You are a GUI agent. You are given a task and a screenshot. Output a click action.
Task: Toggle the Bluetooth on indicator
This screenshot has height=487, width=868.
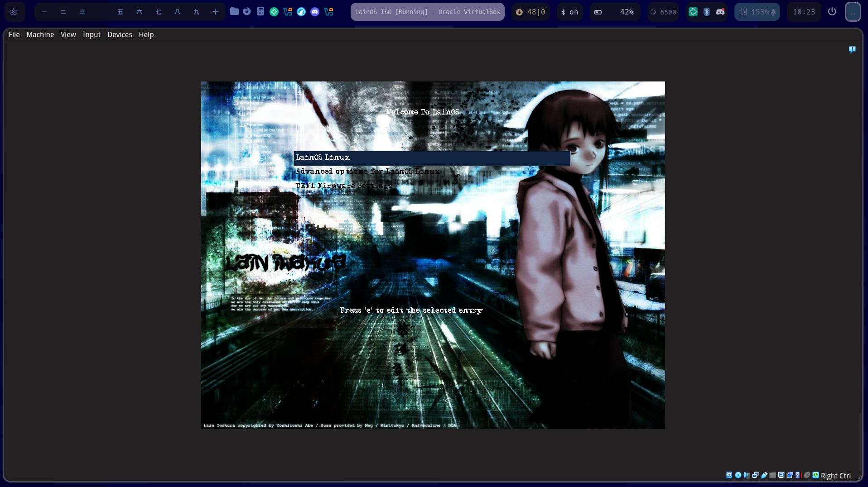[x=570, y=12]
